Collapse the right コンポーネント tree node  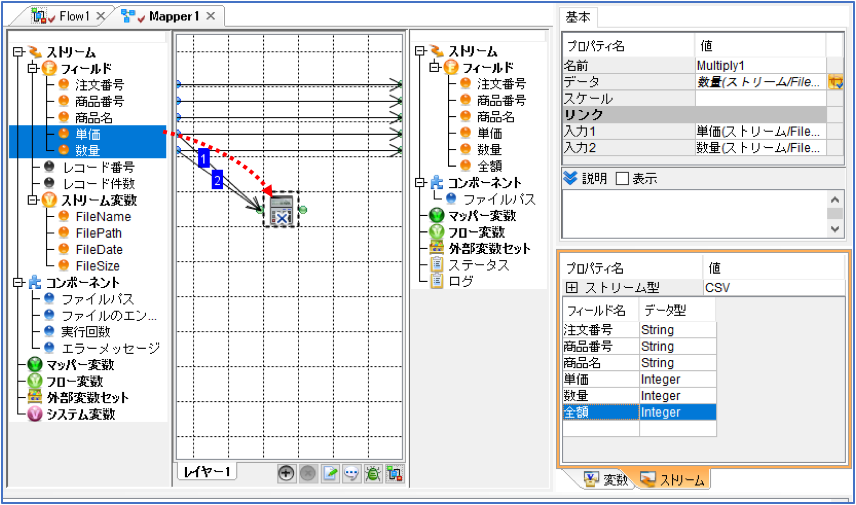point(420,182)
